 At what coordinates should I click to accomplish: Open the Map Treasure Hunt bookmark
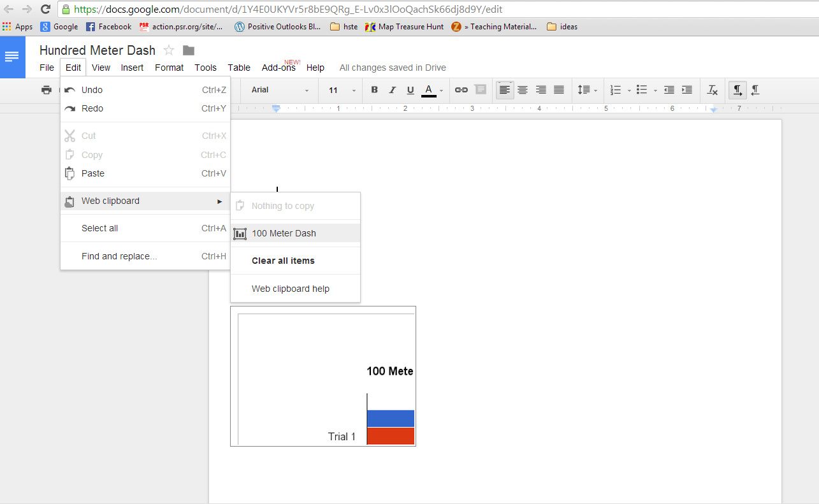(x=404, y=27)
